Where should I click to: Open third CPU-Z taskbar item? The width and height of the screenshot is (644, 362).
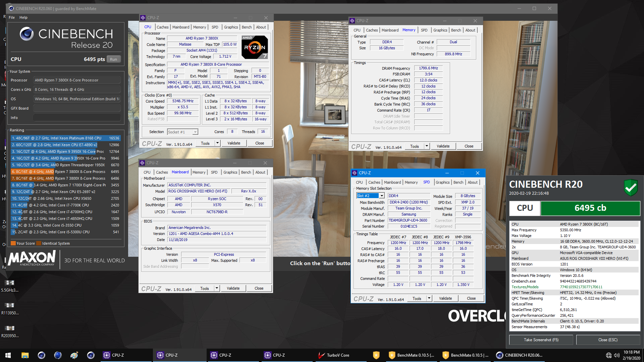234,355
